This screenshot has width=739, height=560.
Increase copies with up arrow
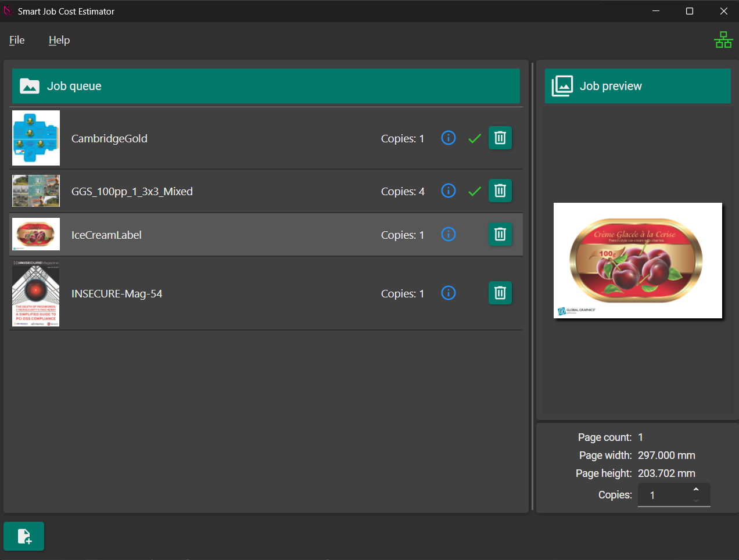696,490
